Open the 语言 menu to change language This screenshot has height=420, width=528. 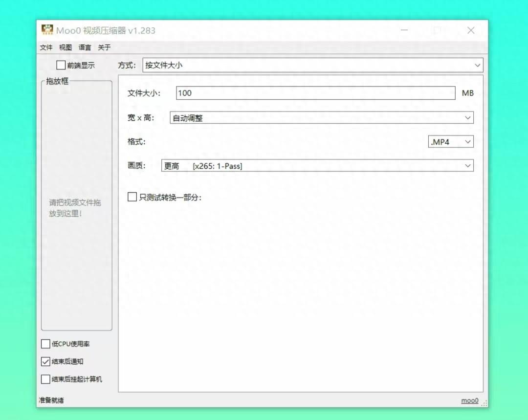point(85,47)
